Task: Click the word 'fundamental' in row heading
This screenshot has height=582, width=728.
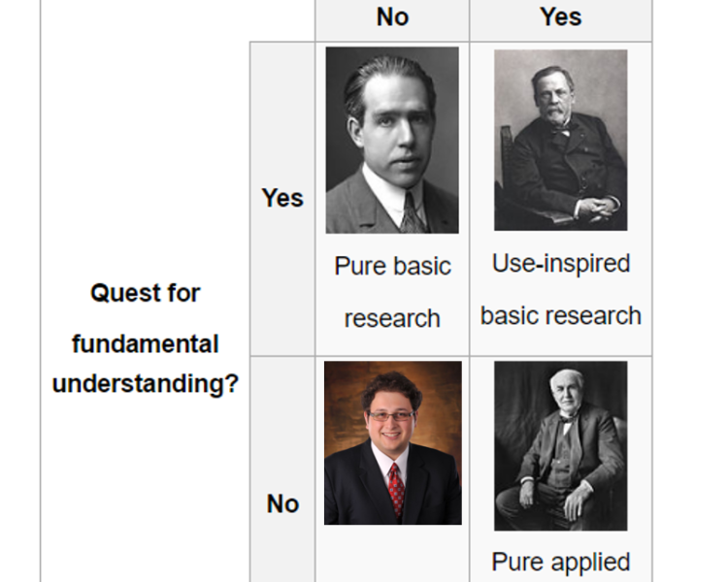Action: (x=145, y=343)
